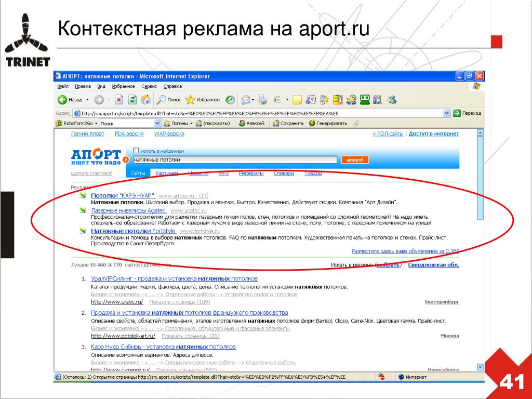Tick the искать в найденном checkbox

pyautogui.click(x=136, y=150)
